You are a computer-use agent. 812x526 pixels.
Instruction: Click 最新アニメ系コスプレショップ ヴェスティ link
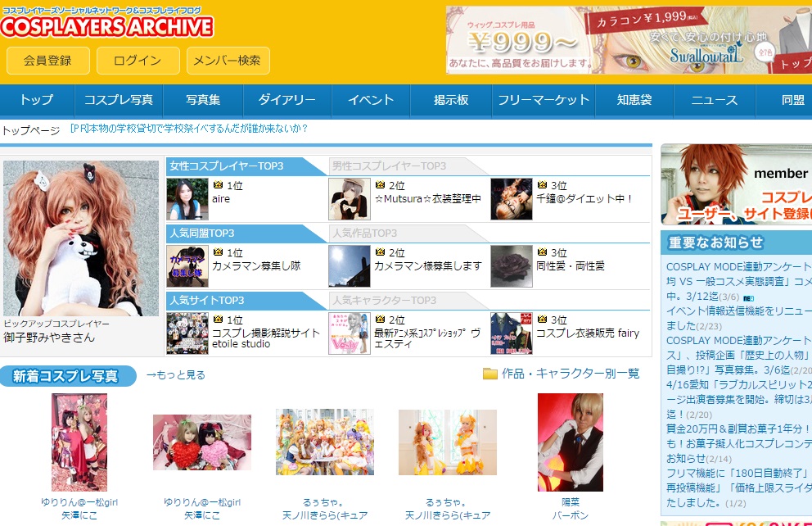point(428,338)
